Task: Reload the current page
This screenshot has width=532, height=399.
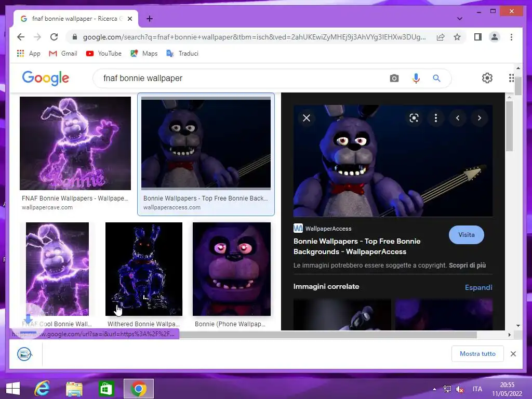Action: [54, 37]
